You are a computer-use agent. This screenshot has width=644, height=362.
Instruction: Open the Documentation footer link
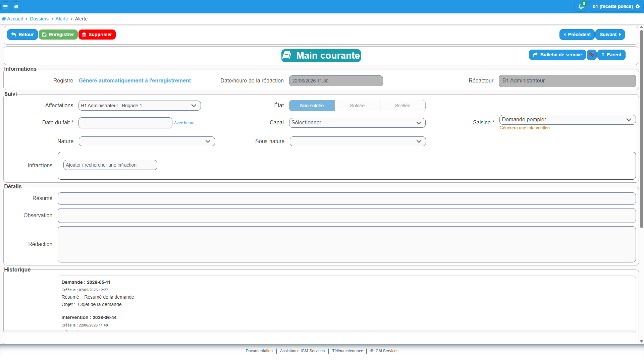coord(259,351)
